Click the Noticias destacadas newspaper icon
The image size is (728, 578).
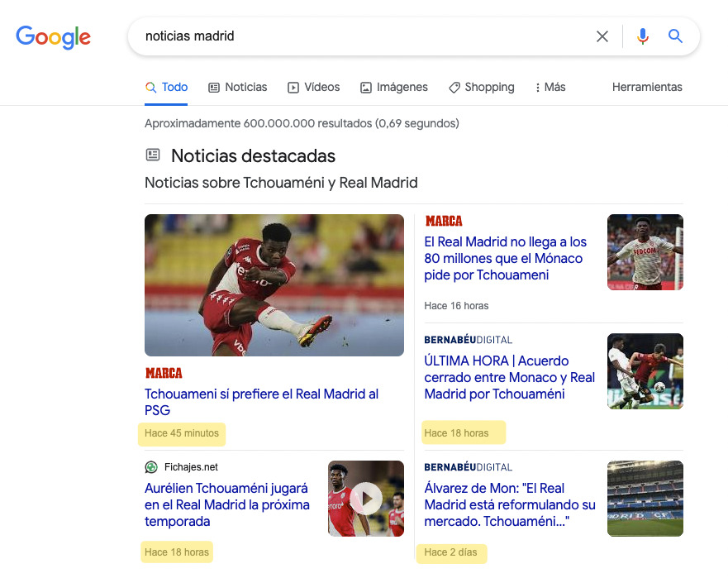pyautogui.click(x=153, y=155)
